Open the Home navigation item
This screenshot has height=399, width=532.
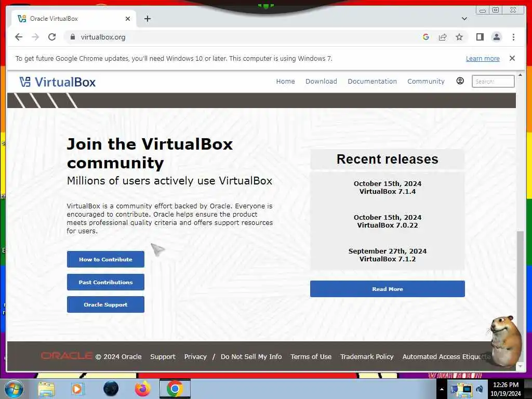285,82
